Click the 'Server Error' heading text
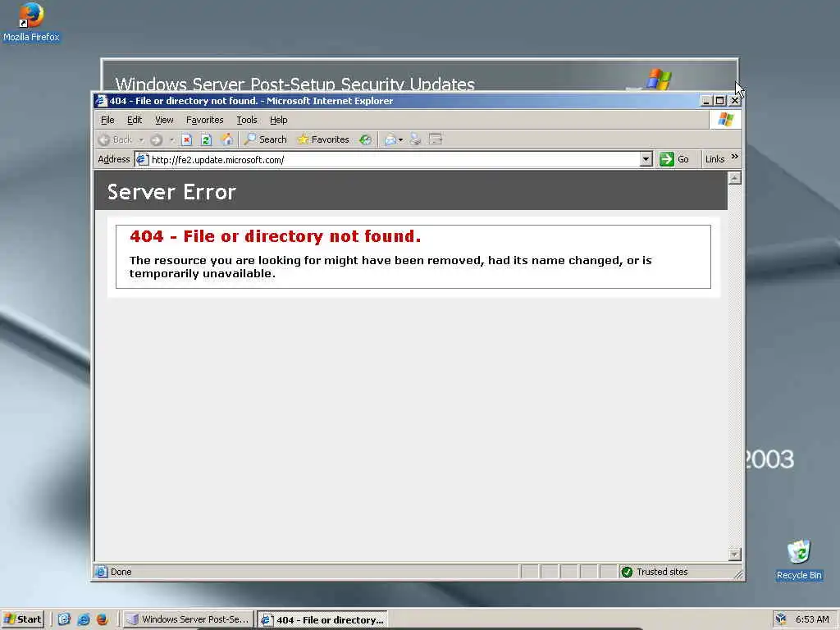The height and width of the screenshot is (630, 840). tap(171, 192)
